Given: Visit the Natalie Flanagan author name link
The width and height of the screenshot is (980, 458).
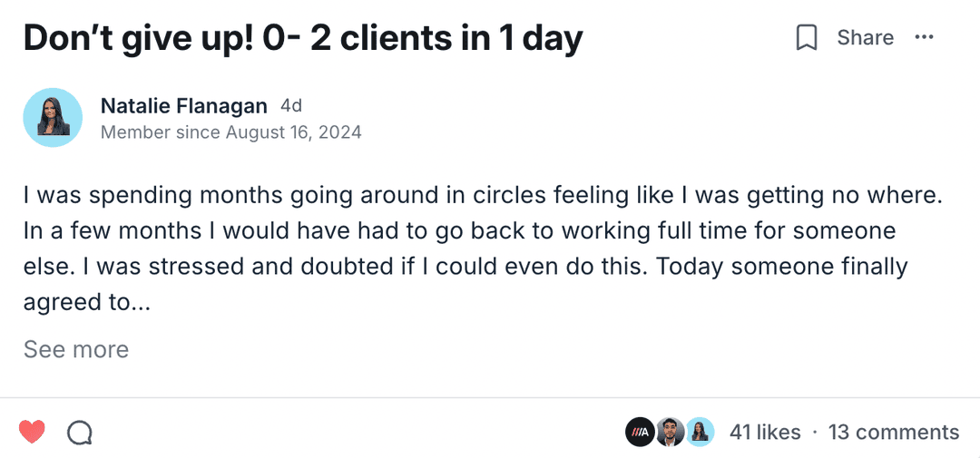Looking at the screenshot, I should pyautogui.click(x=185, y=105).
